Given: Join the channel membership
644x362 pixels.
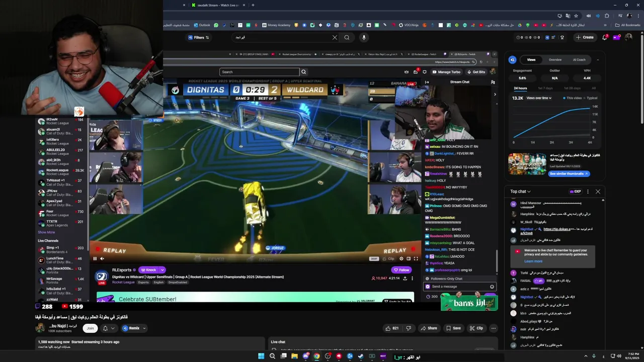Looking at the screenshot, I should click(x=90, y=328).
